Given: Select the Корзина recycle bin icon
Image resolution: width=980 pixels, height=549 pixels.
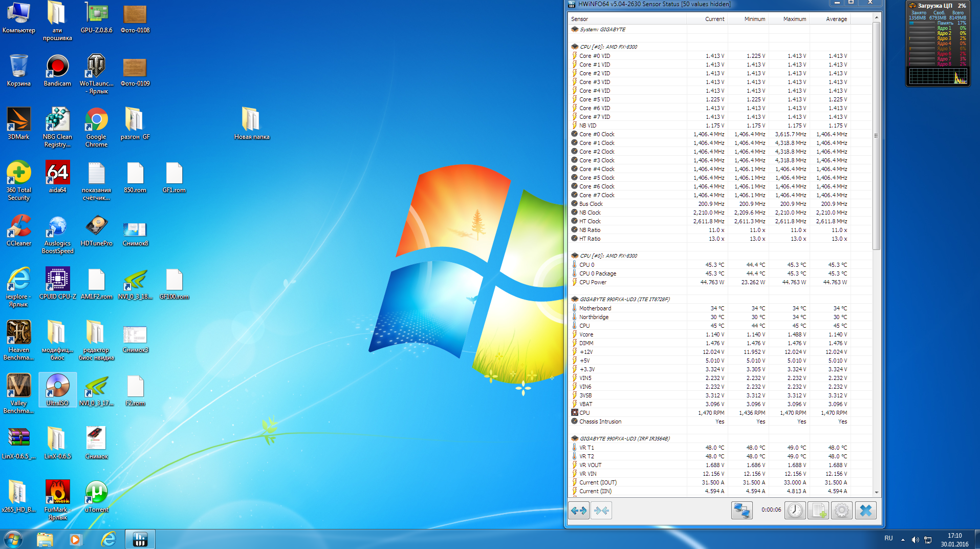Looking at the screenshot, I should click(19, 71).
